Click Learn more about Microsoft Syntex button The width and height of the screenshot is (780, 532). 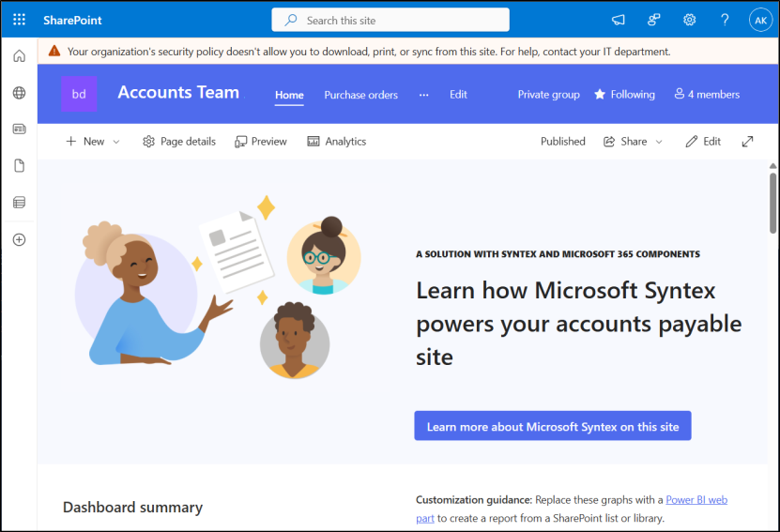pos(553,426)
